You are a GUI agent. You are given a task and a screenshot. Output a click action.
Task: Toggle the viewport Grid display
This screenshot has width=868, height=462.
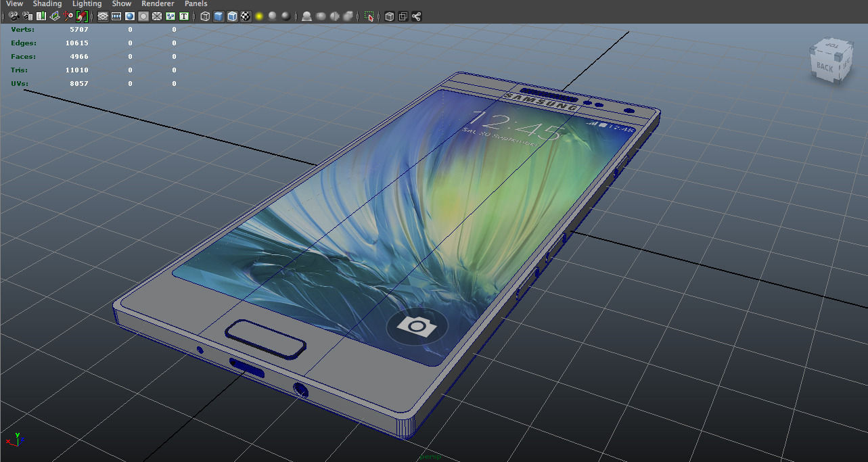point(103,16)
